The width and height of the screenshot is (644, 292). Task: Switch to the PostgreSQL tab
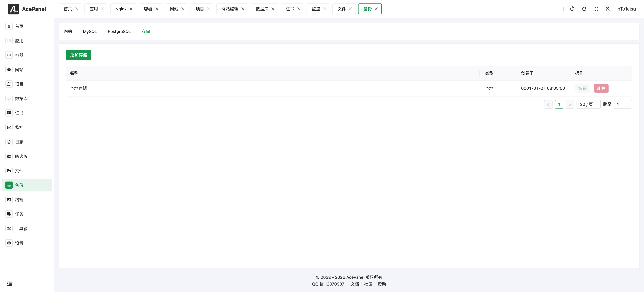(x=119, y=31)
